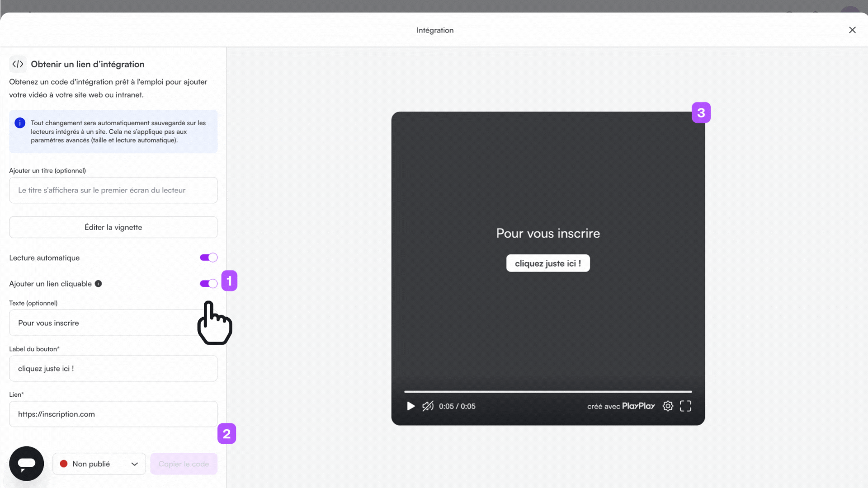This screenshot has height=488, width=868.
Task: Click the Intégration dialog title
Action: [x=435, y=30]
